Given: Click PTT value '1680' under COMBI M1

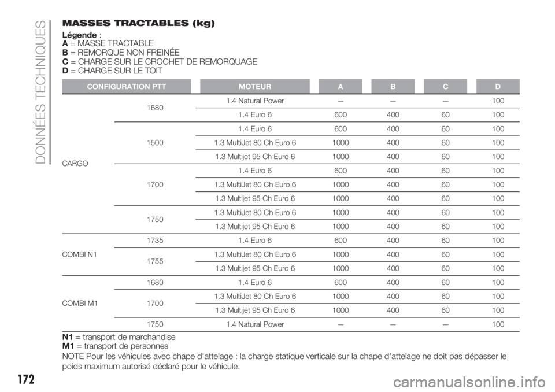Looking at the screenshot, I should click(155, 283).
